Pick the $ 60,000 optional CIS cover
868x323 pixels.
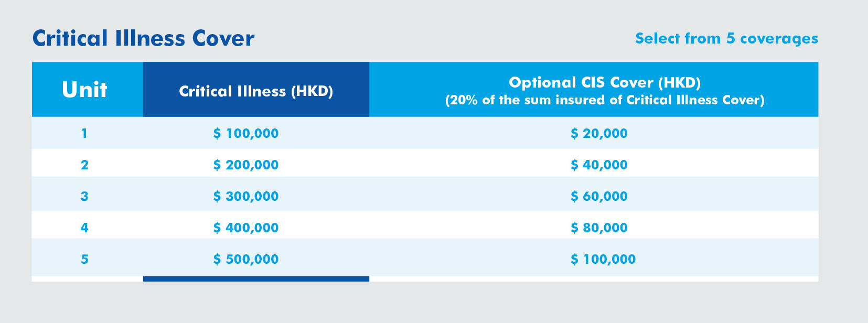point(599,196)
